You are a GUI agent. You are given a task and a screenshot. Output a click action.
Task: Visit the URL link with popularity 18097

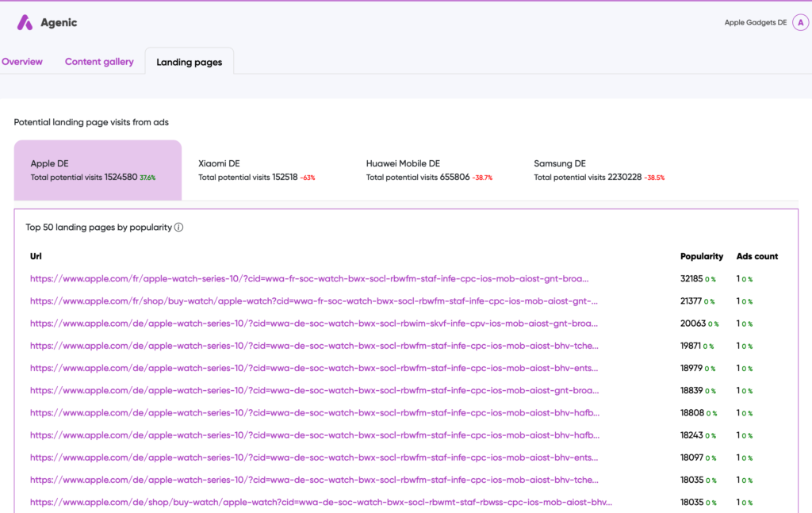pyautogui.click(x=314, y=457)
